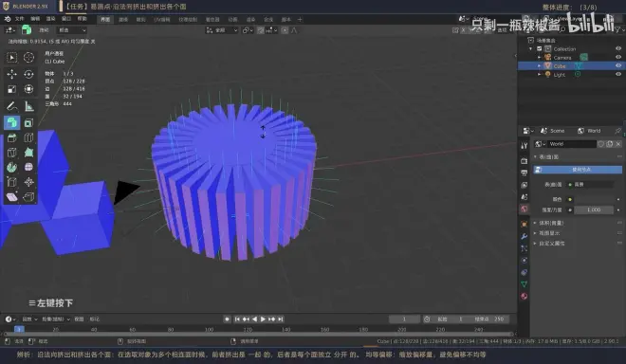Screen dimensions: 626x364
Task: Select the Spin tool
Action: click(x=11, y=167)
